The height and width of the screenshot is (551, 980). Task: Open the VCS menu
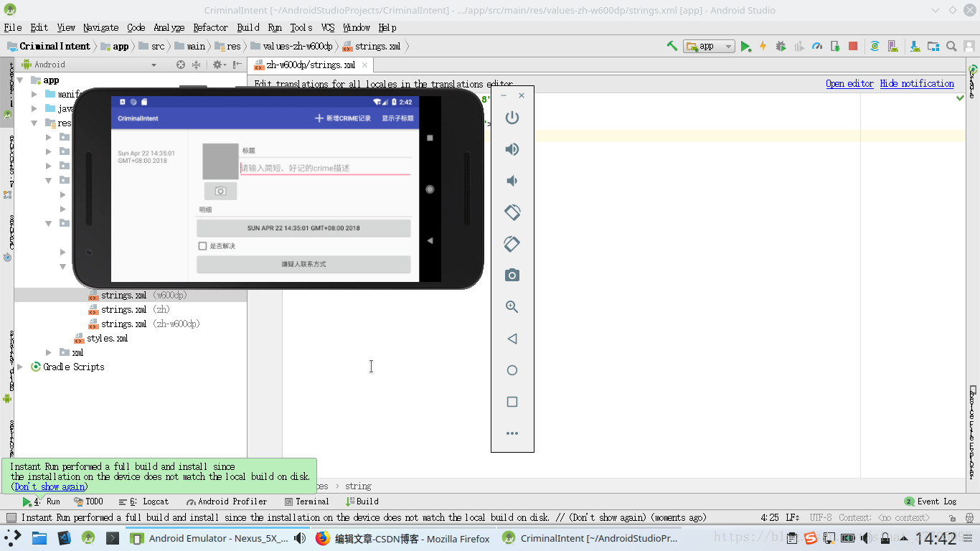click(328, 27)
